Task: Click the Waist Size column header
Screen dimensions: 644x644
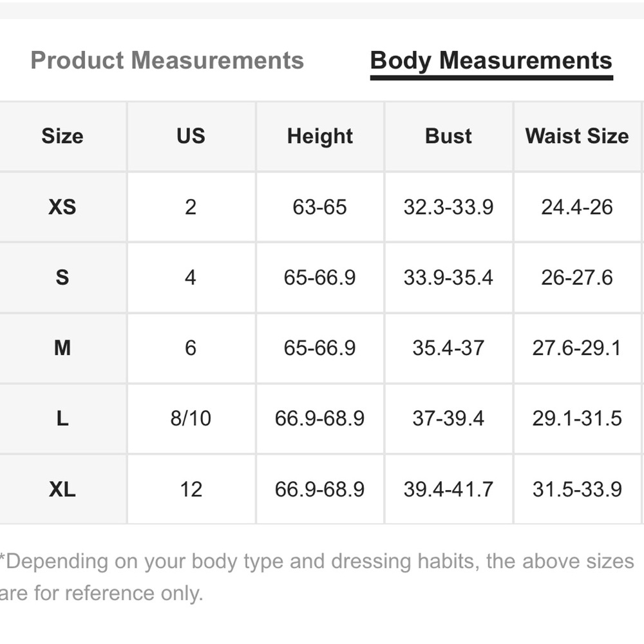Action: click(x=577, y=136)
